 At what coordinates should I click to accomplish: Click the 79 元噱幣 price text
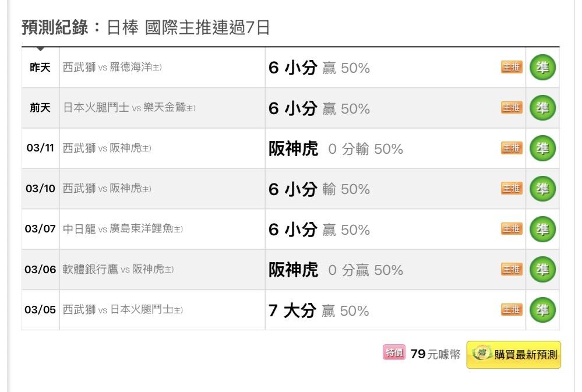coord(435,354)
